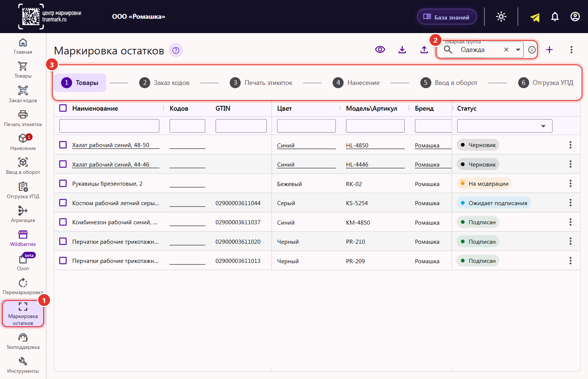Toggle eye visibility icon in toolbar
This screenshot has height=379, width=588.
click(x=380, y=50)
